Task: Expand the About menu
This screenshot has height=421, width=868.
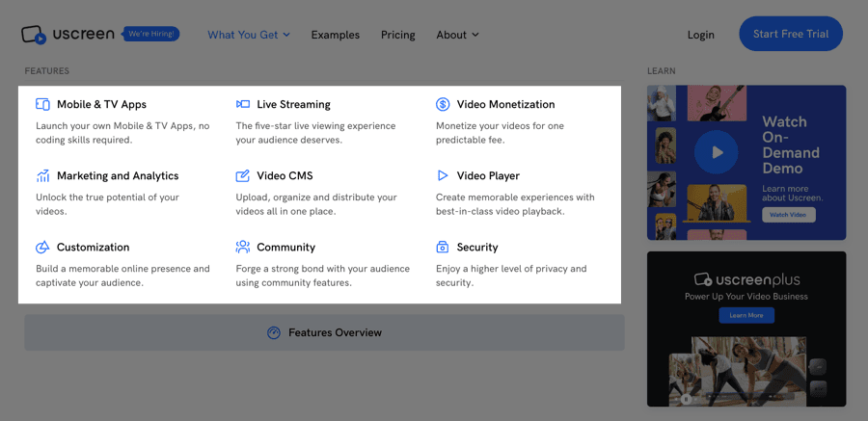Action: (x=457, y=35)
